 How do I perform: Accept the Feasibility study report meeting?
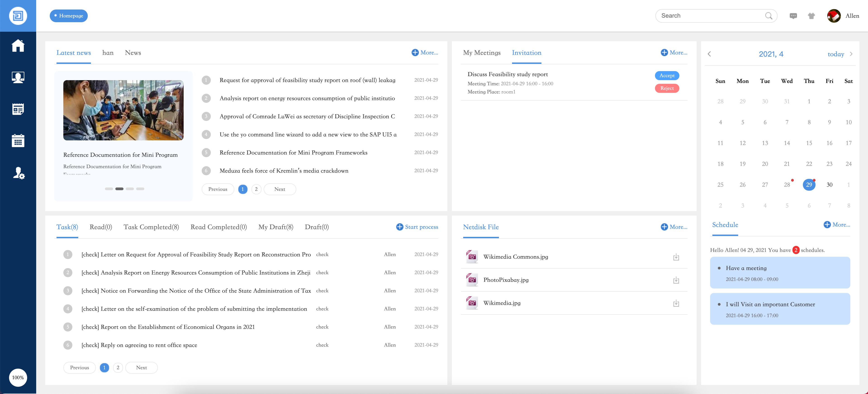(666, 75)
